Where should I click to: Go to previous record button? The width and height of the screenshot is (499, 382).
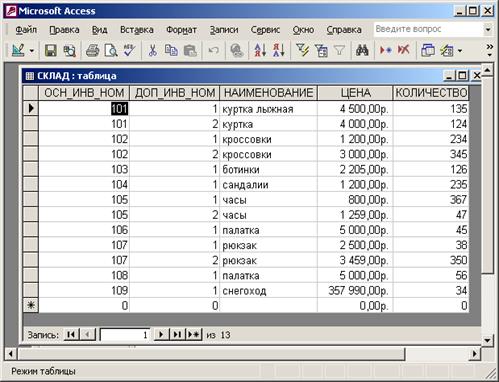coord(87,334)
